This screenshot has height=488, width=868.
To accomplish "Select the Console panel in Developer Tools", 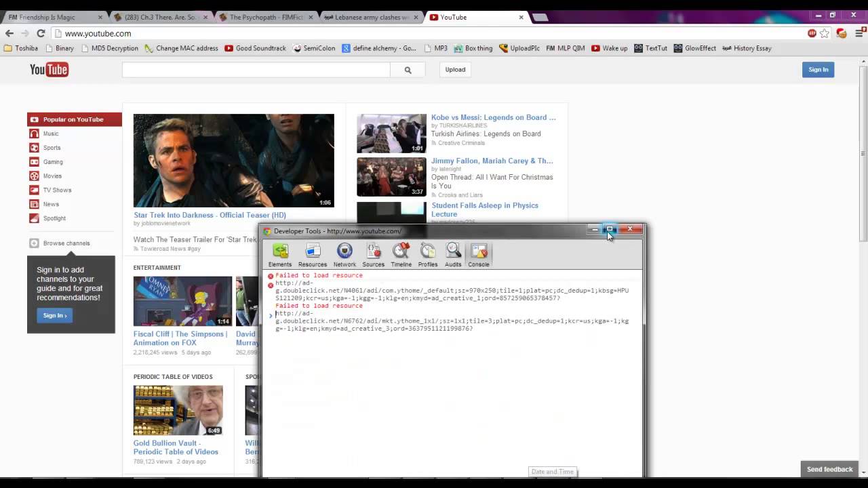I will point(479,255).
